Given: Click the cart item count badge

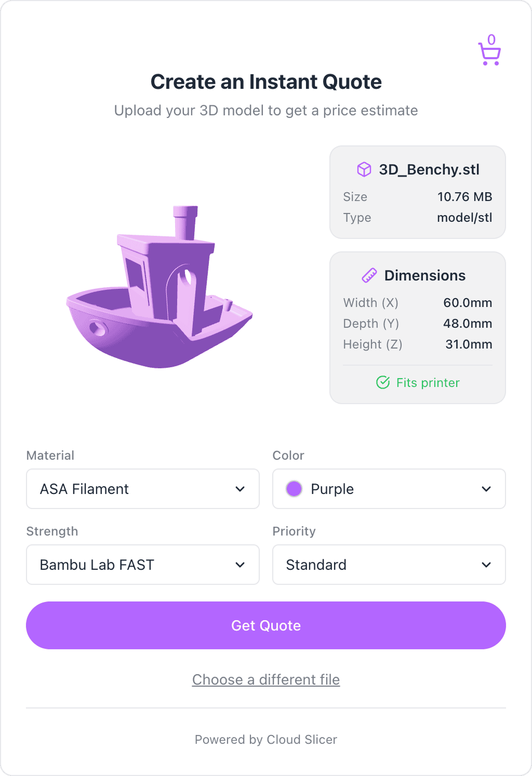Looking at the screenshot, I should coord(491,39).
